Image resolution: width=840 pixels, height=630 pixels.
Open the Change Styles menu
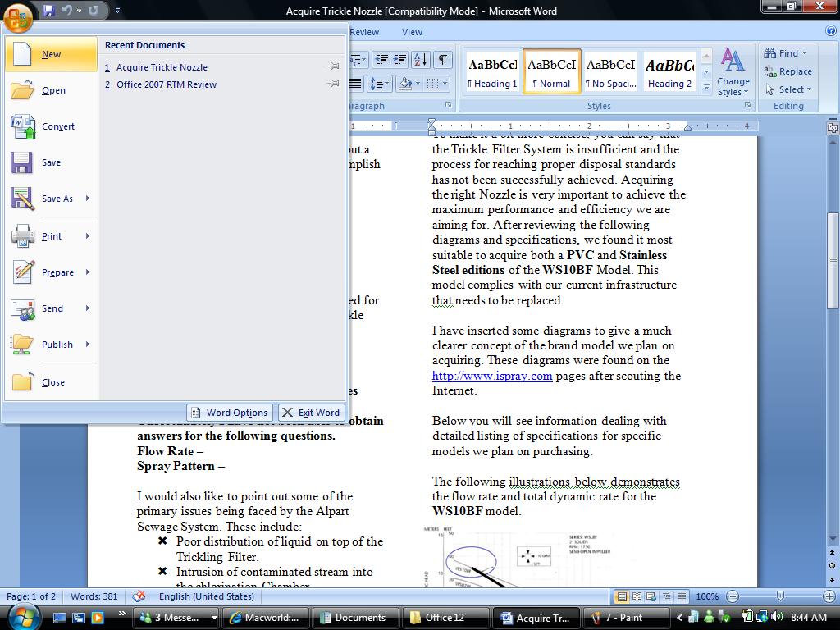[733, 73]
